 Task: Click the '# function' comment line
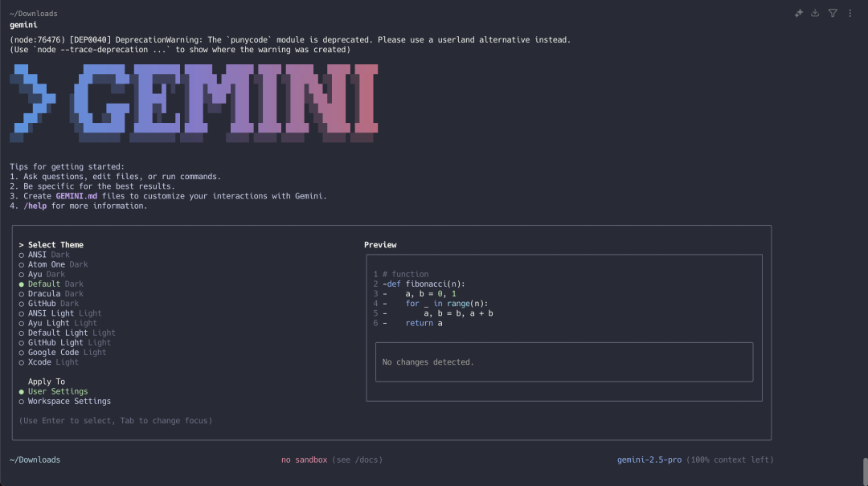pos(405,275)
